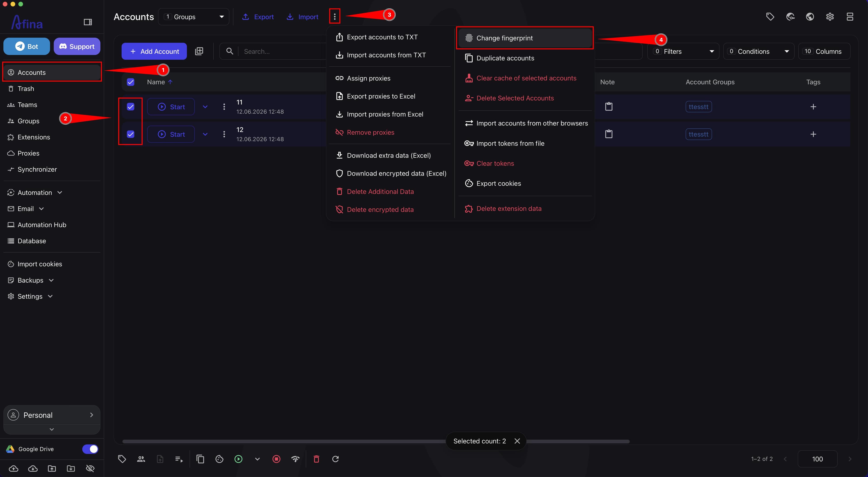Open the Filters dropdown

[683, 51]
